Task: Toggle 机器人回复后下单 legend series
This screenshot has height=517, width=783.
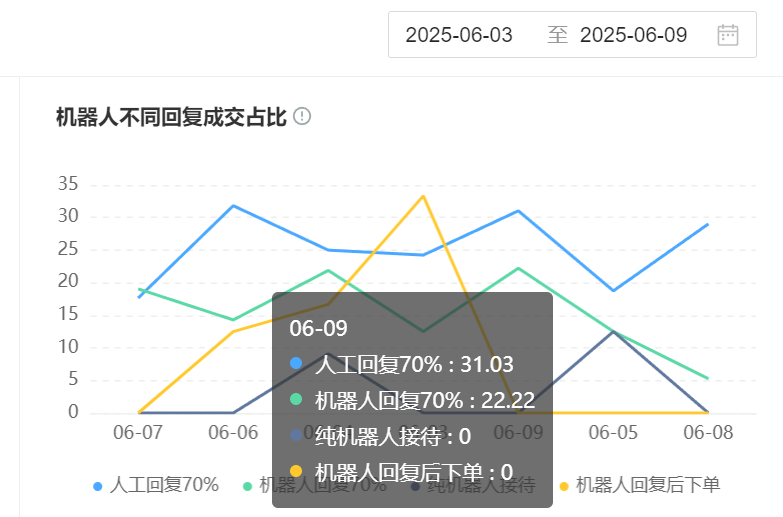Action: (640, 485)
